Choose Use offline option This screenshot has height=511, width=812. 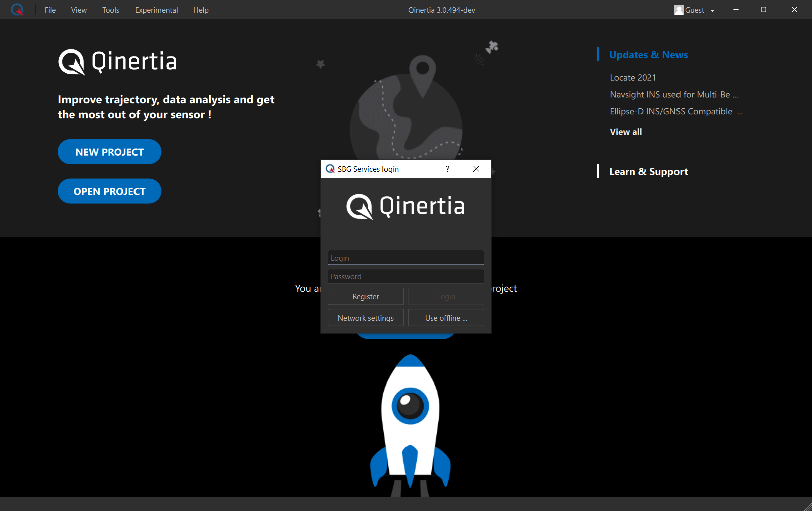click(446, 318)
